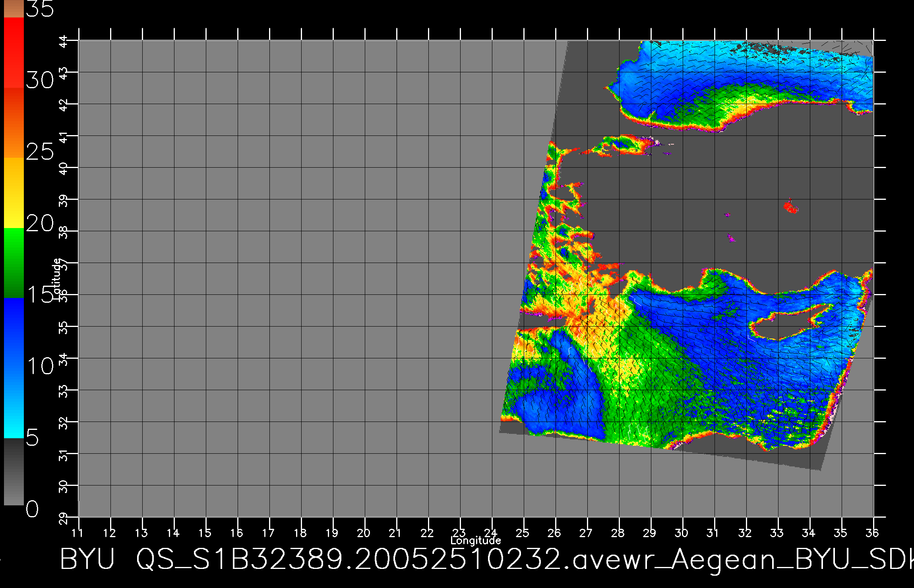Click latitude tick label 41
Screen dimensions: 914x588
tap(64, 137)
